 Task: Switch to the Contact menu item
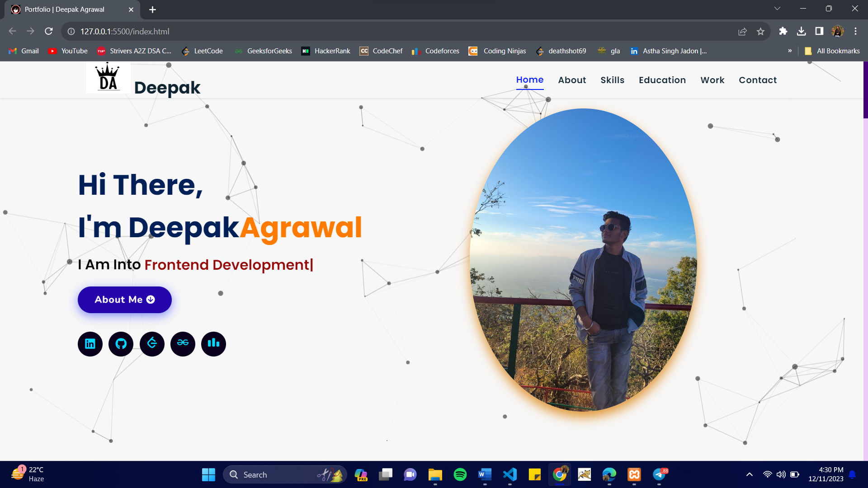click(758, 80)
